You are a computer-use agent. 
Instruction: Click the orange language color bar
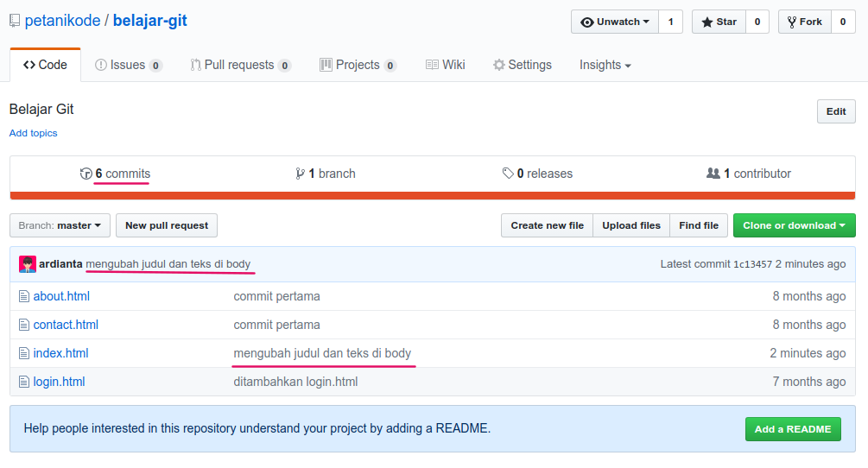[x=434, y=195]
